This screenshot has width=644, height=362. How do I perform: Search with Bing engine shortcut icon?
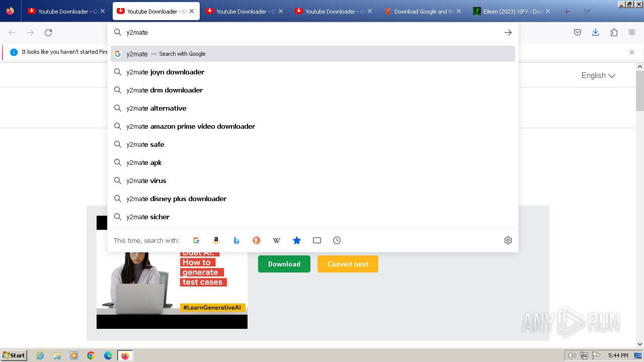(x=236, y=240)
